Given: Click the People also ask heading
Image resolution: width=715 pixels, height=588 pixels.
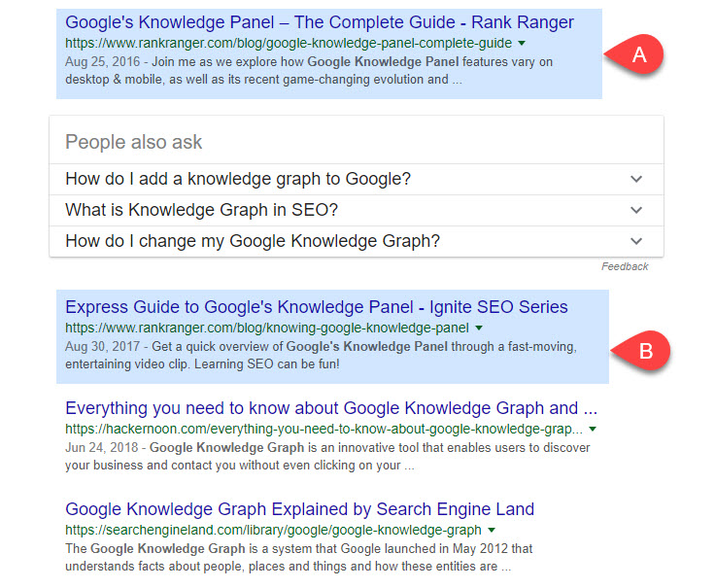Looking at the screenshot, I should pyautogui.click(x=134, y=142).
